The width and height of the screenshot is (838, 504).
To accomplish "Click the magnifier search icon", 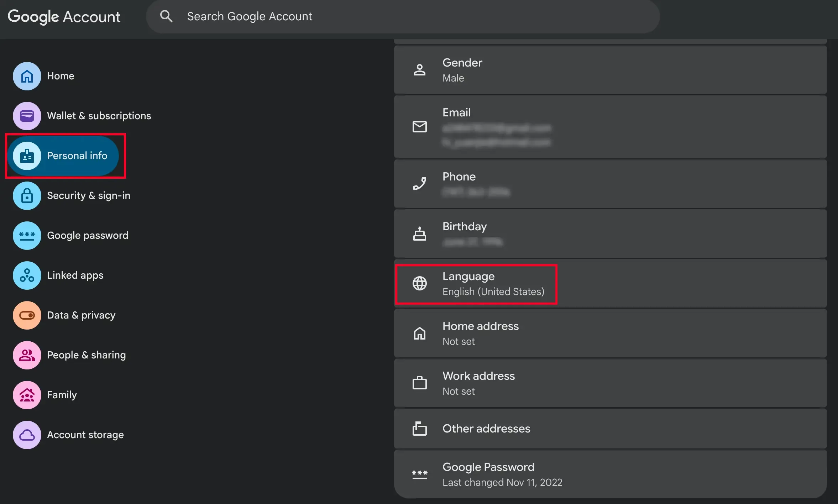I will (x=166, y=16).
